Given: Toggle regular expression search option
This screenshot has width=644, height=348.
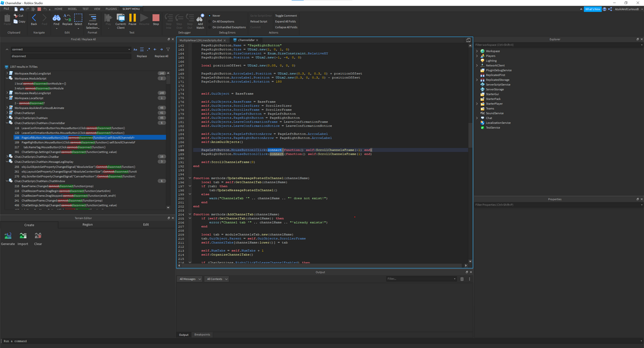Looking at the screenshot, I should [148, 49].
